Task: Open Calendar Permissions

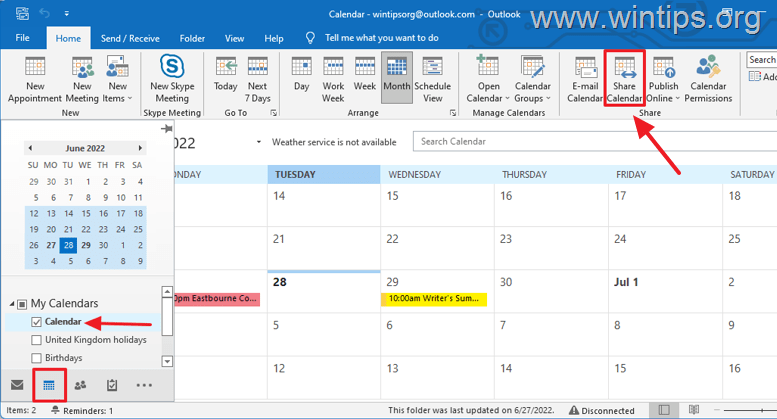Action: (x=708, y=79)
